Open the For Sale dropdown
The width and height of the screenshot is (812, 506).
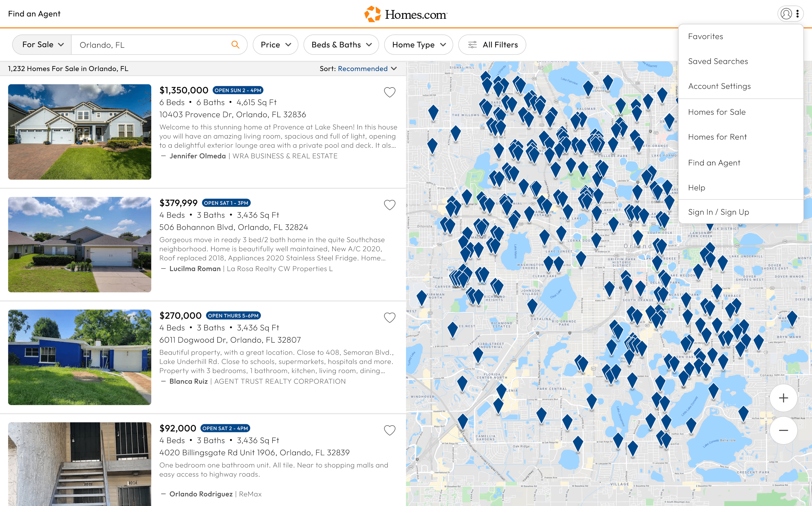[42, 45]
